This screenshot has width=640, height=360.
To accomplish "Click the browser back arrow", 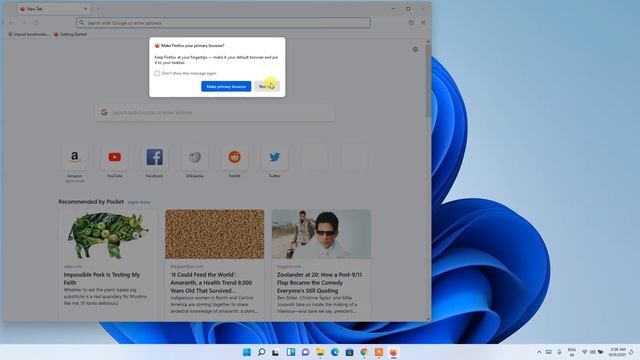I will 11,23.
